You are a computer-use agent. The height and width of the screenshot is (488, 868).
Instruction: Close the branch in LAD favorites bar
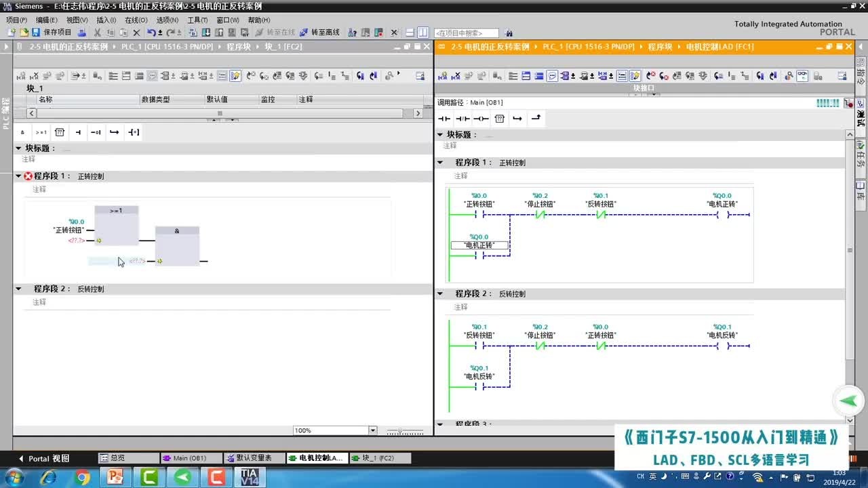pyautogui.click(x=536, y=119)
